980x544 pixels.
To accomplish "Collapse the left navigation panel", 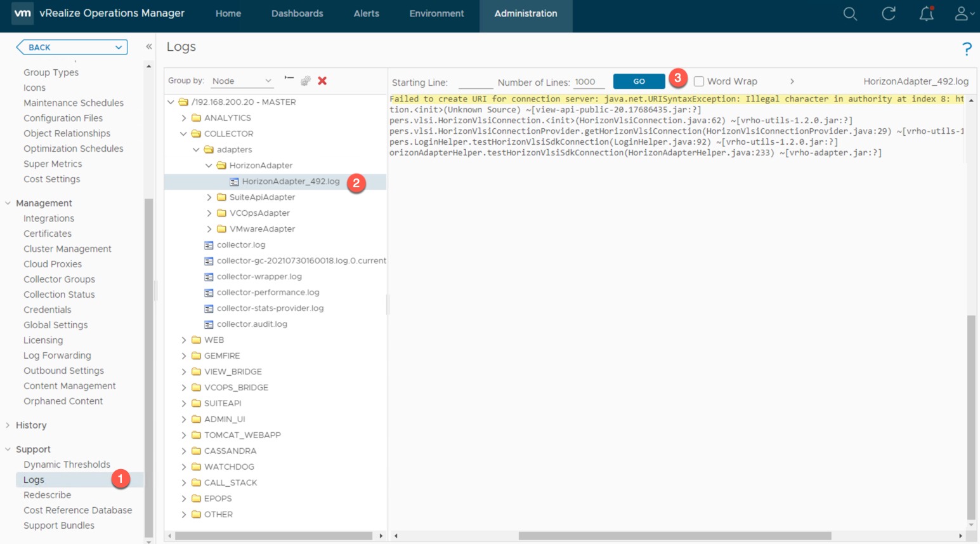I will [x=149, y=46].
